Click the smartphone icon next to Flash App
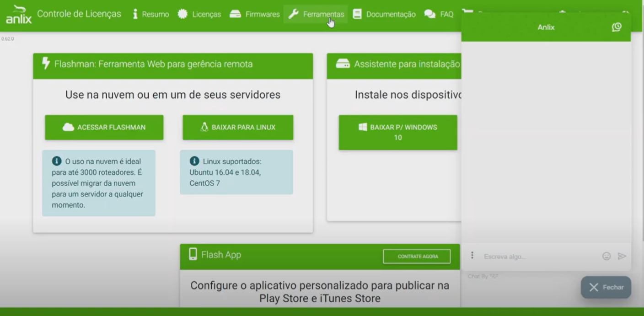Viewport: 644px width, 316px height. [x=193, y=254]
